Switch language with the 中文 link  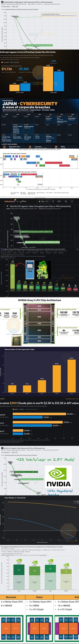(x=59, y=201)
